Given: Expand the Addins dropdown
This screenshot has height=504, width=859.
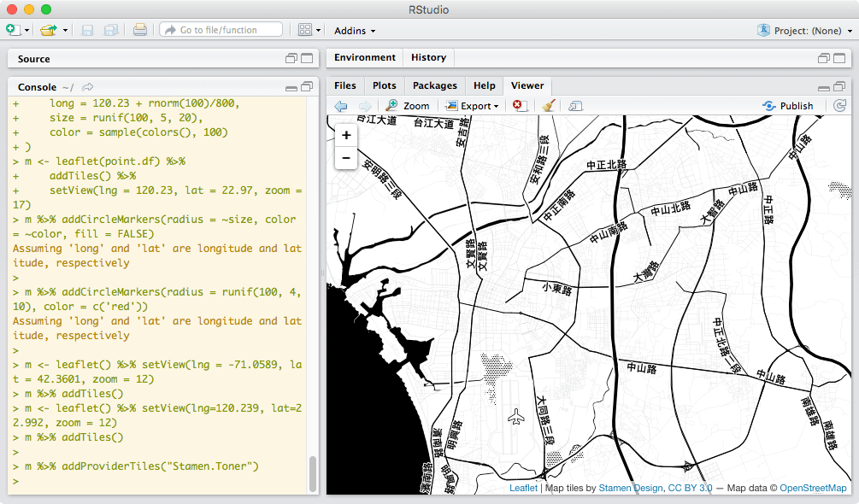Looking at the screenshot, I should coord(355,31).
